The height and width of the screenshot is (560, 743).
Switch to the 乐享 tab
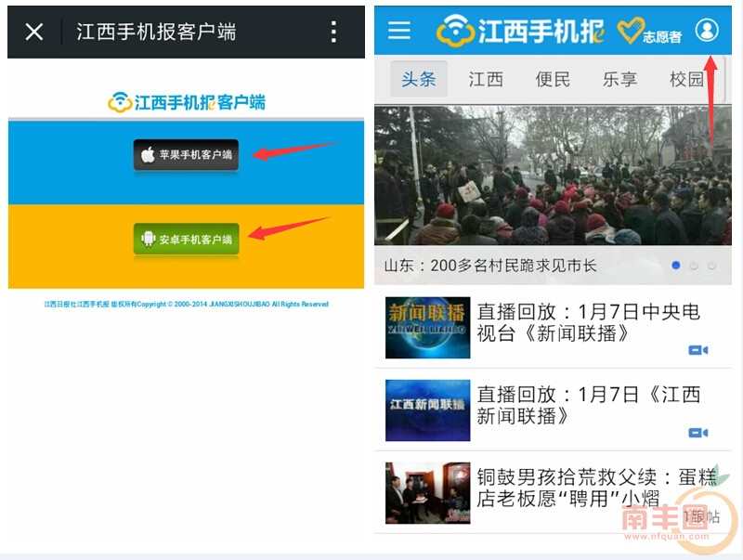point(619,79)
